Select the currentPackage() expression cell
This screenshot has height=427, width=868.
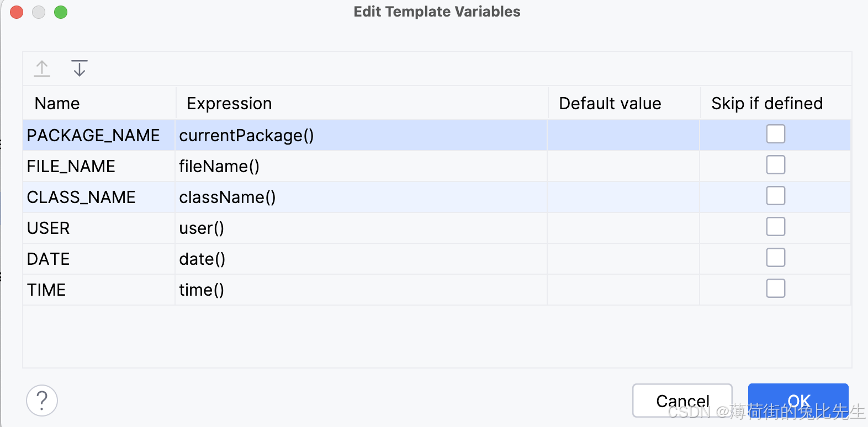(246, 136)
